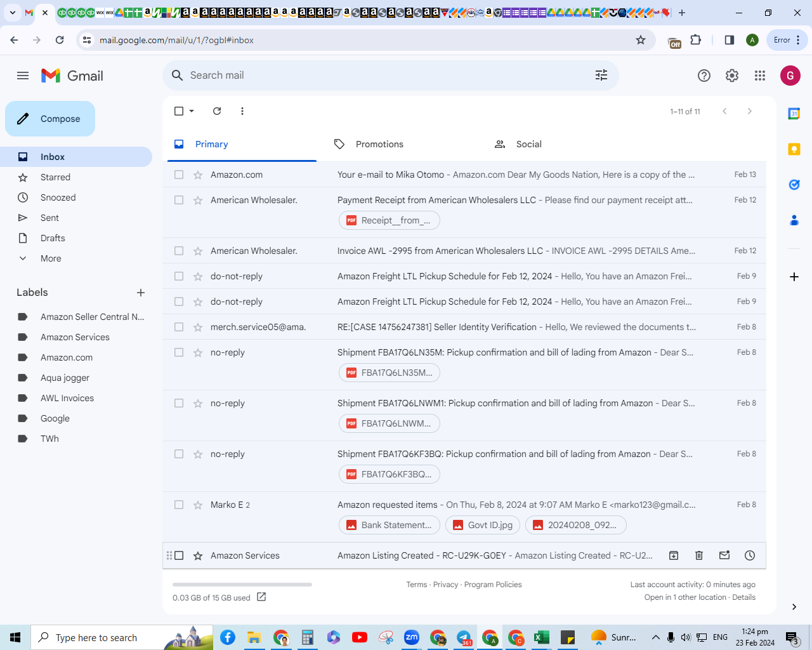Image resolution: width=812 pixels, height=650 pixels.
Task: Open the Terms link in footer
Action: click(417, 585)
